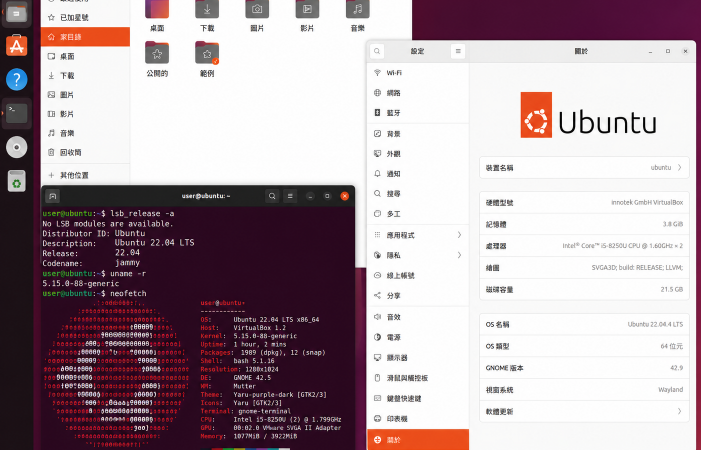Open 滑鼠與觸控板 settings panel
The width and height of the screenshot is (701, 450).
418,378
